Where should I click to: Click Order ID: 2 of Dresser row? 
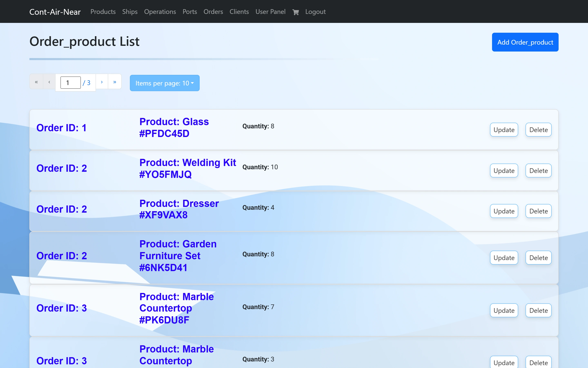click(61, 209)
